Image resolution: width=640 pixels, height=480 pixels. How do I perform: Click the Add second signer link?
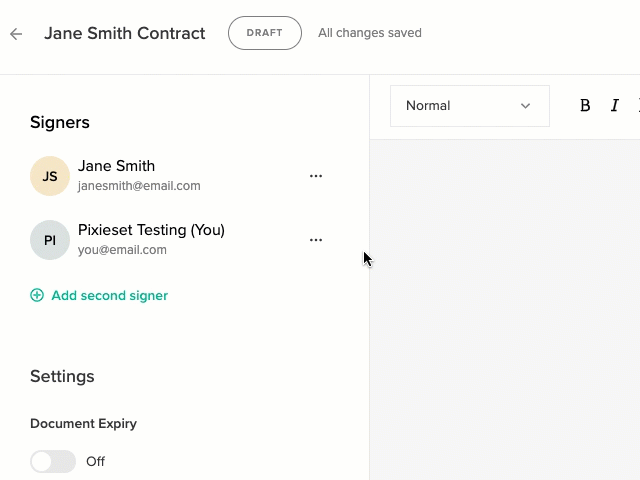pyautogui.click(x=109, y=296)
